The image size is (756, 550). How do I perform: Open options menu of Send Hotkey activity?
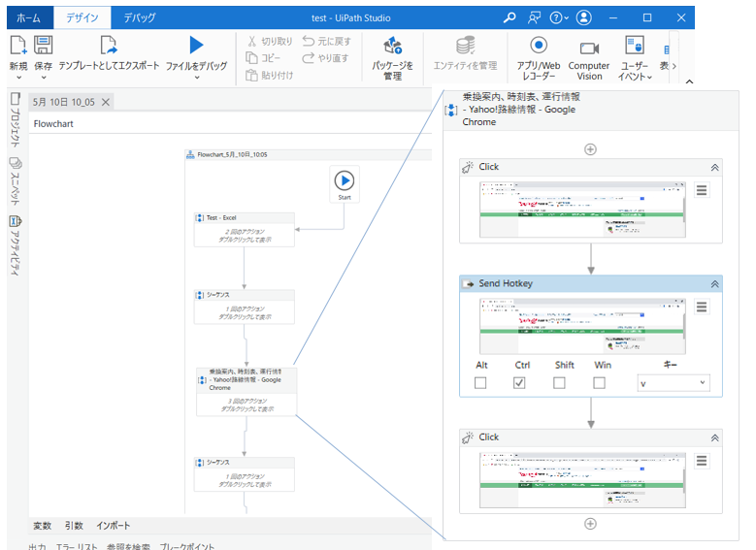pyautogui.click(x=702, y=307)
